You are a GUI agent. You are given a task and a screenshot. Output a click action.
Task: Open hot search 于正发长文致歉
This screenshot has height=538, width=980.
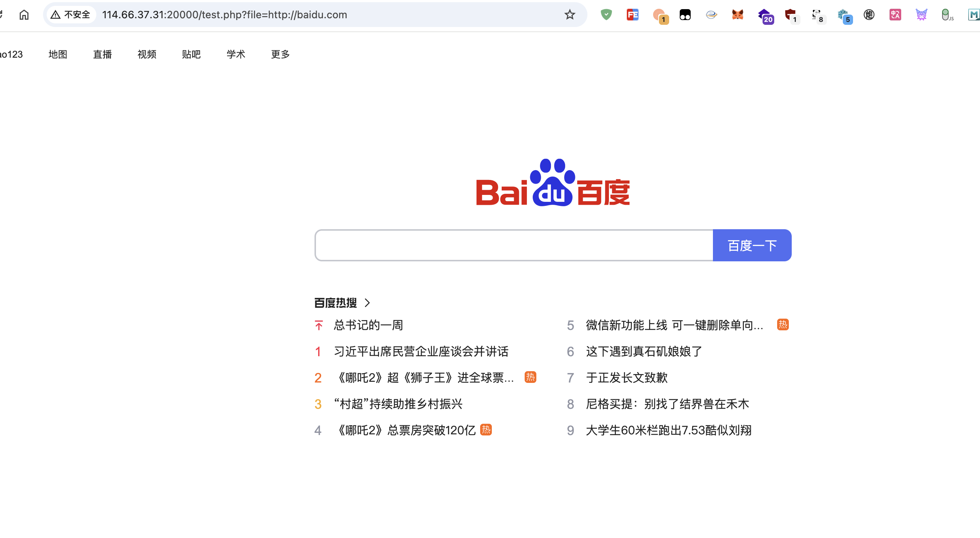pos(626,378)
